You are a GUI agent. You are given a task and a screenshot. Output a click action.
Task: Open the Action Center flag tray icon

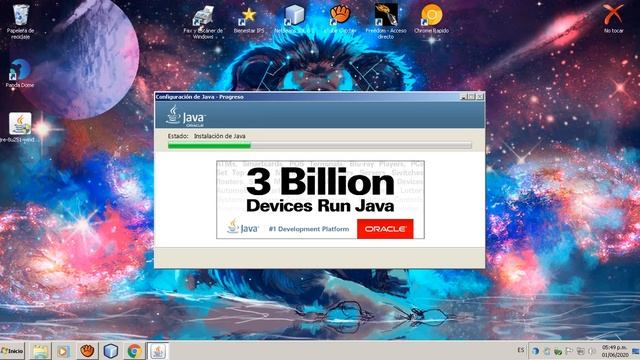click(569, 351)
